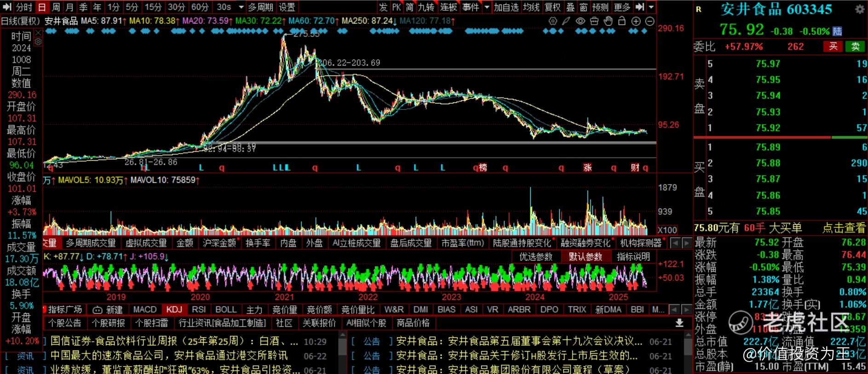The image size is (868, 374).
Task: Close the data sidebar with the X icon
Action: [38, 33]
